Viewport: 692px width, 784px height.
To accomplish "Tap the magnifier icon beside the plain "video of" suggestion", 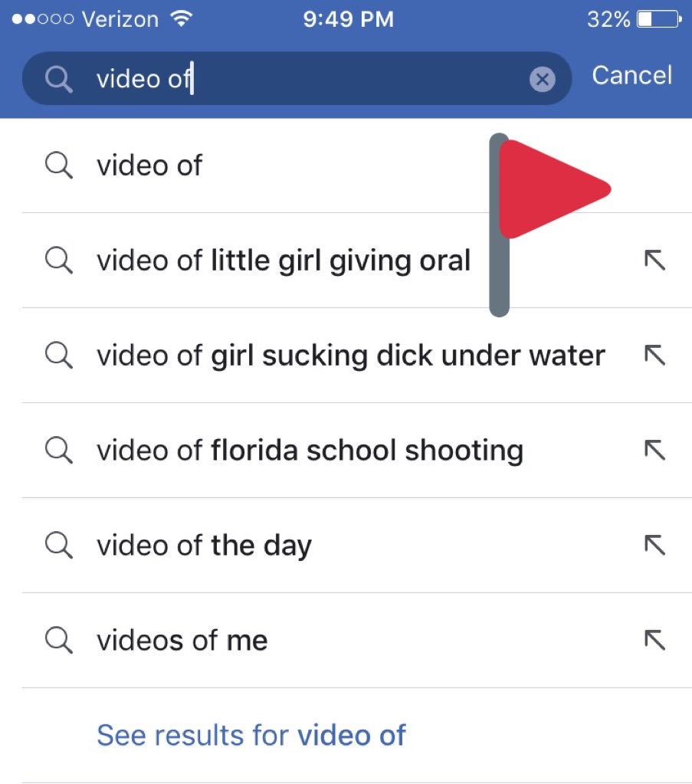I will (59, 165).
